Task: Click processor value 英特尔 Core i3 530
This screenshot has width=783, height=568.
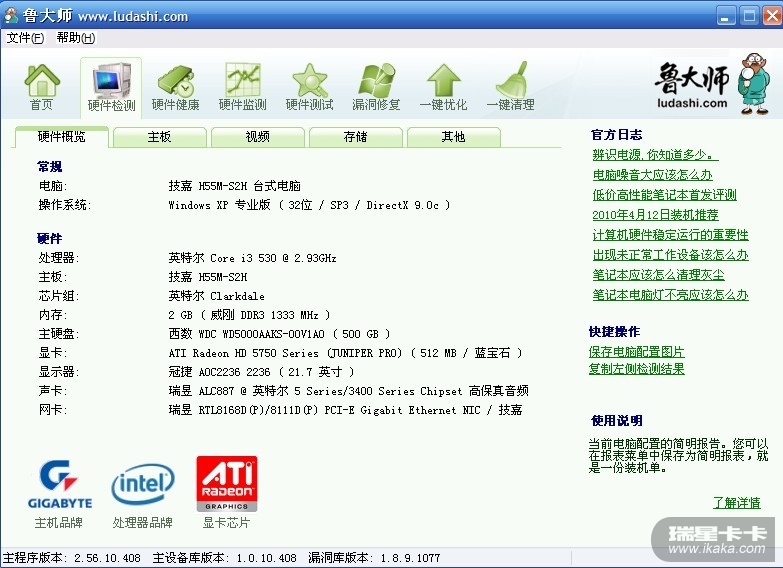Action: coord(252,258)
